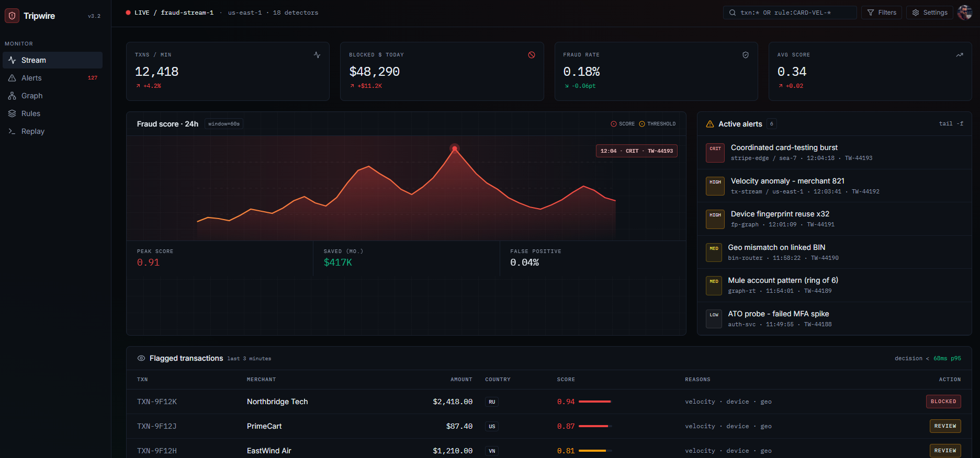This screenshot has height=458, width=980.
Task: Click the SAVED value $417K
Action: tap(338, 262)
